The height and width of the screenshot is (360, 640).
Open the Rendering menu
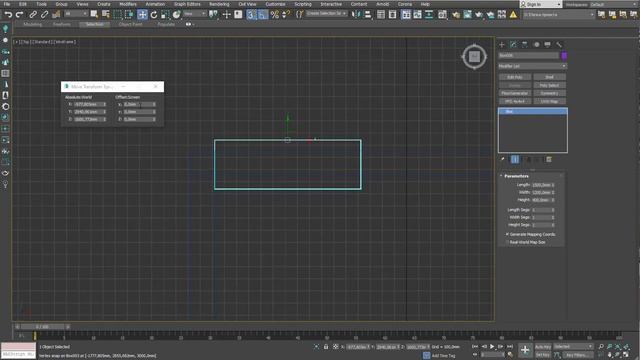pos(219,4)
